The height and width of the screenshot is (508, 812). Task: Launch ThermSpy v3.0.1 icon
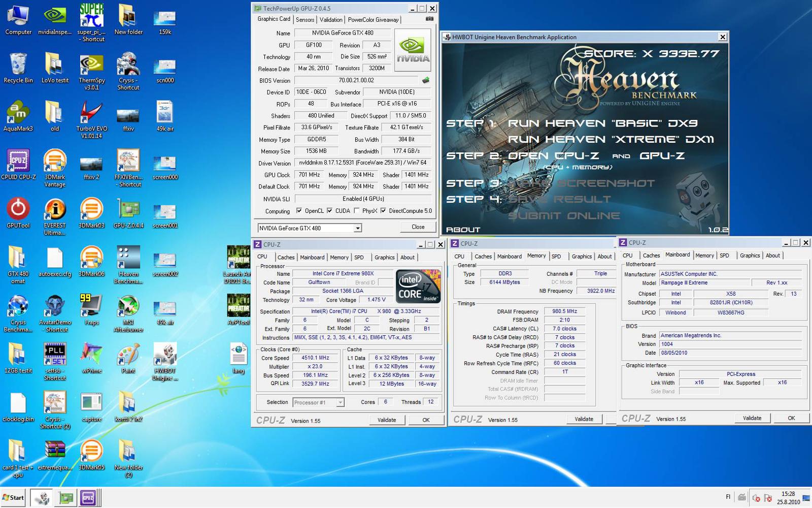tap(92, 71)
